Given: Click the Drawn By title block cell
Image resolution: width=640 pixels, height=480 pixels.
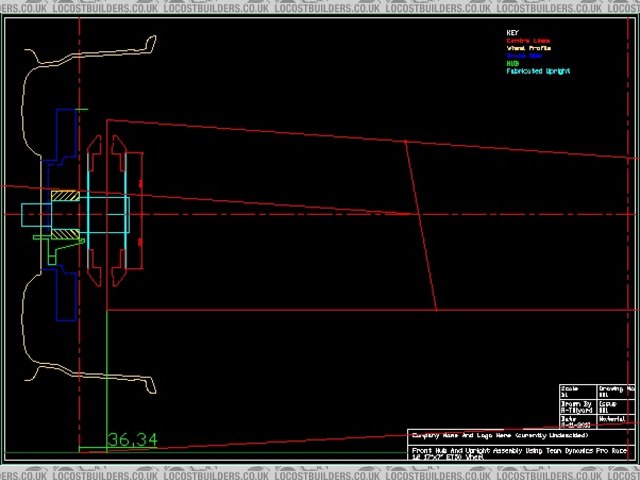Looking at the screenshot, I should pos(577,406).
